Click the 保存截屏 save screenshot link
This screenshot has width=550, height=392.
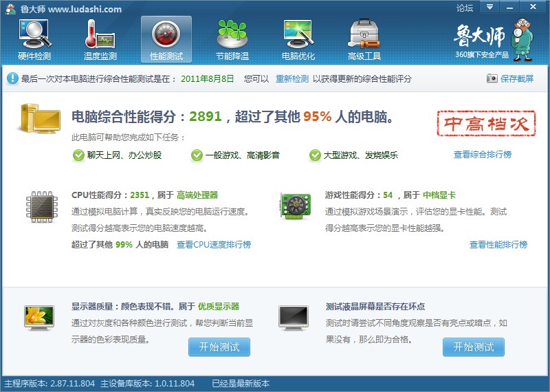pos(517,78)
